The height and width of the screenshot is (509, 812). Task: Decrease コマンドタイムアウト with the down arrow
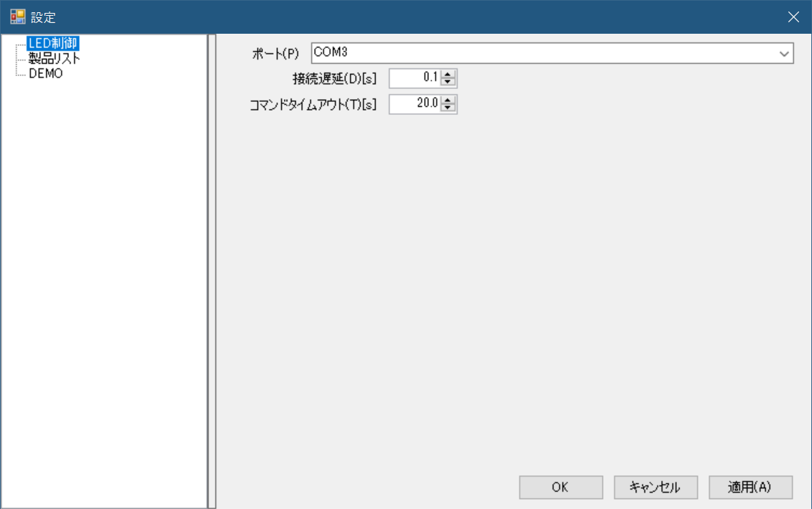[x=448, y=108]
